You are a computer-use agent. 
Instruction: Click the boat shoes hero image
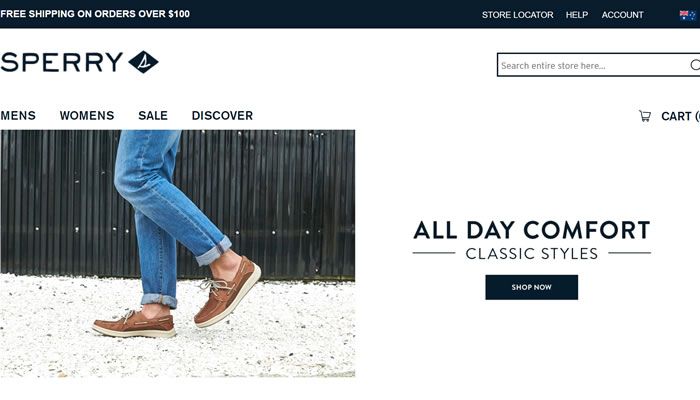tap(178, 254)
